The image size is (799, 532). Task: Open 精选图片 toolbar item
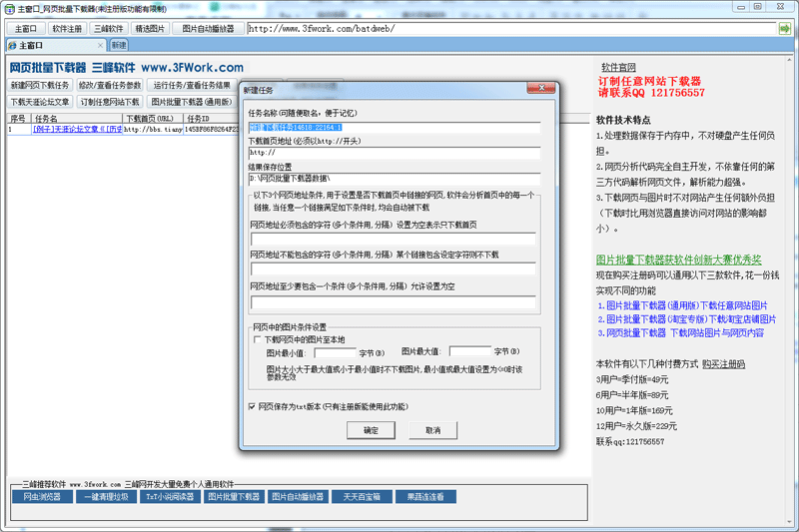coord(150,29)
